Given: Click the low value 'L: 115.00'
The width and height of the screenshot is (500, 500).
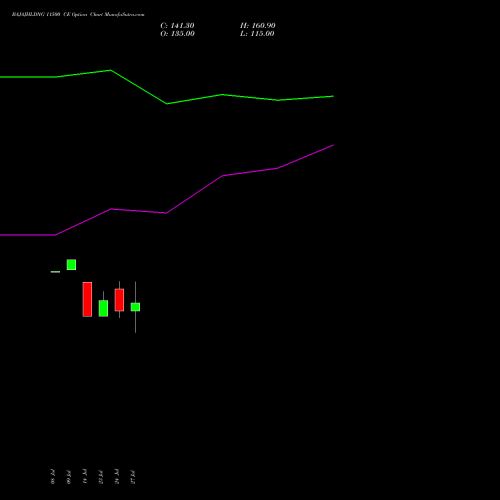Looking at the screenshot, I should 257,34.
